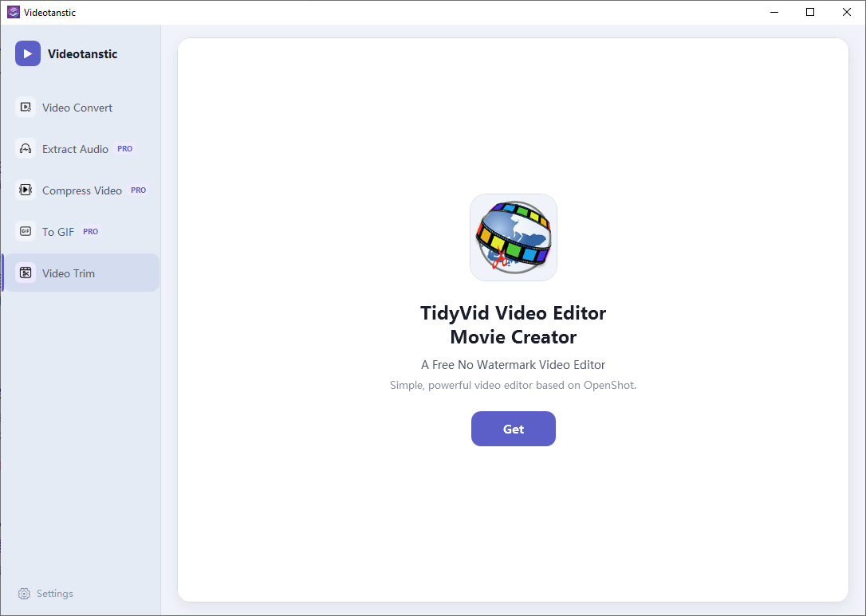Click the Settings gear icon
The image size is (866, 616).
(24, 594)
